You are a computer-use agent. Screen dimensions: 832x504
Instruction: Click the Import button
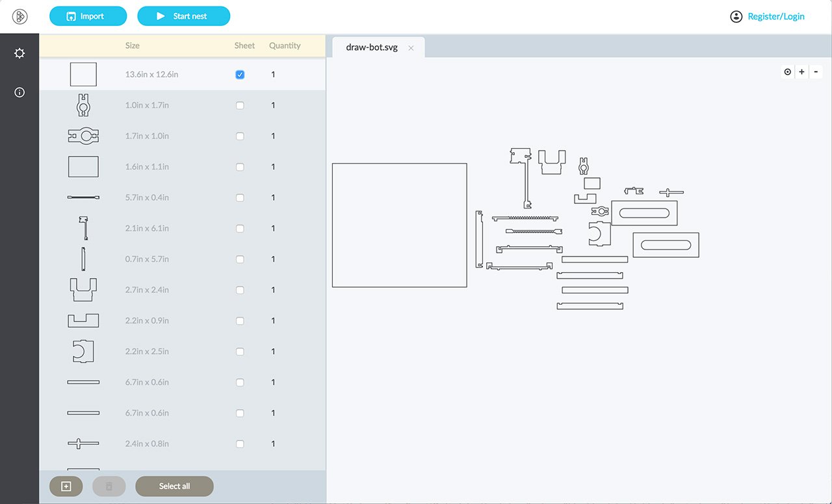(88, 16)
